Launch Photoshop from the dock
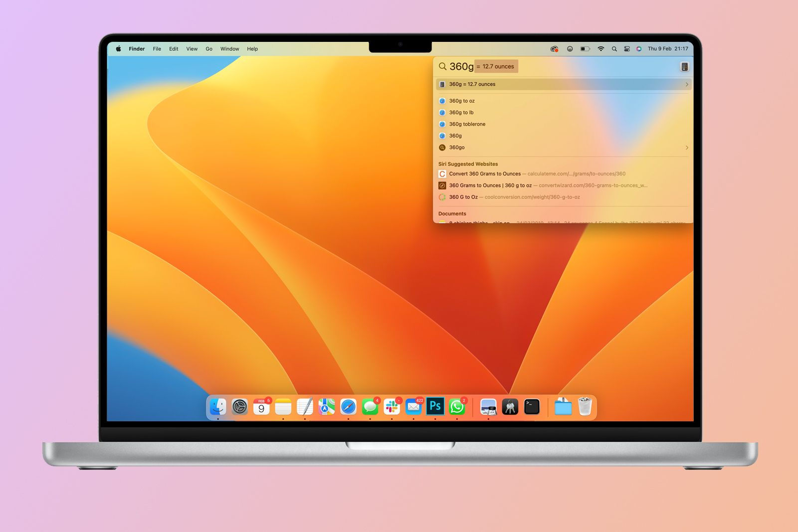Image resolution: width=798 pixels, height=532 pixels. [x=435, y=407]
